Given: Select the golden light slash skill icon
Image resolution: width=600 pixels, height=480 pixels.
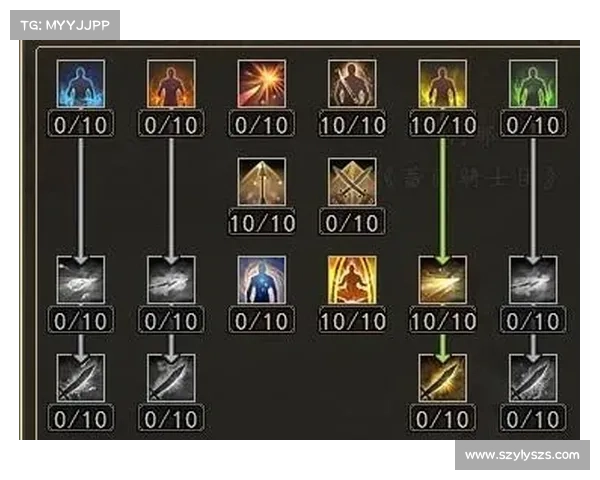Looking at the screenshot, I should pos(443,280).
